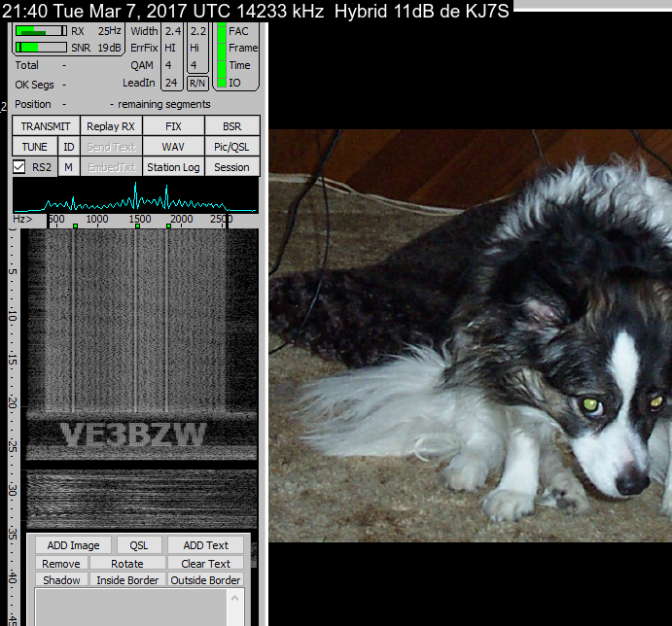The width and height of the screenshot is (672, 626).
Task: Click the Rotate button
Action: (x=127, y=564)
